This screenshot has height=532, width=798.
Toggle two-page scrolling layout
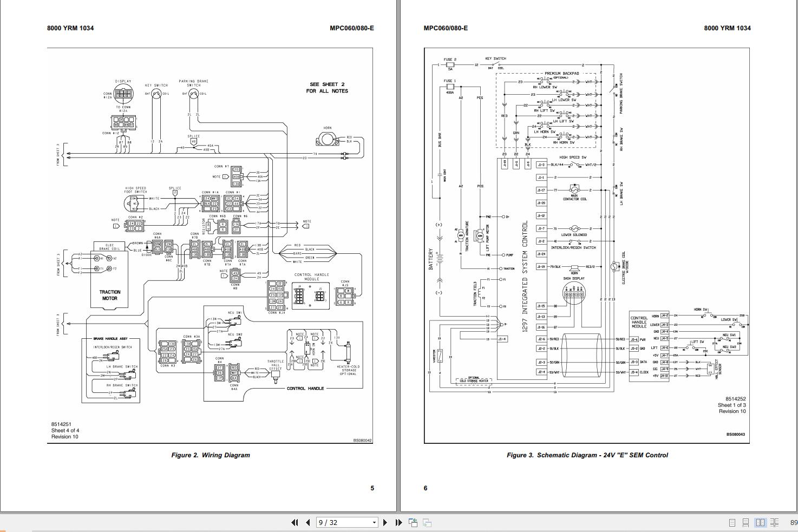pyautogui.click(x=775, y=523)
